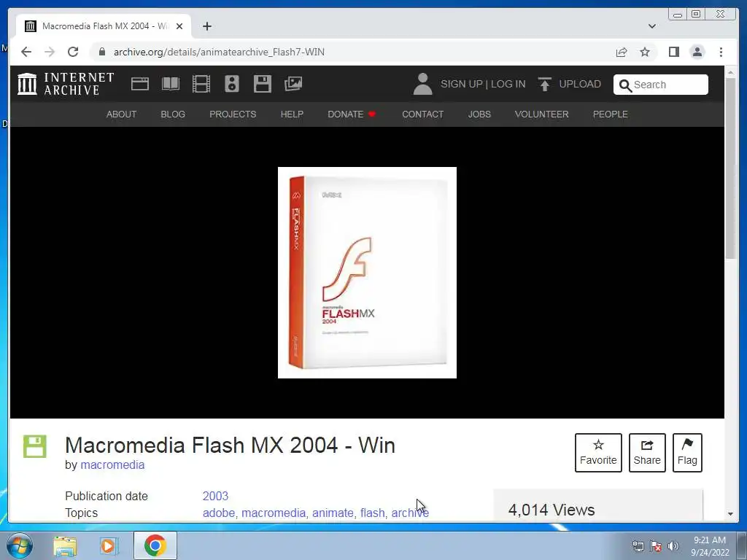This screenshot has width=747, height=560.
Task: Open Chrome three-dot menu
Action: coord(721,52)
